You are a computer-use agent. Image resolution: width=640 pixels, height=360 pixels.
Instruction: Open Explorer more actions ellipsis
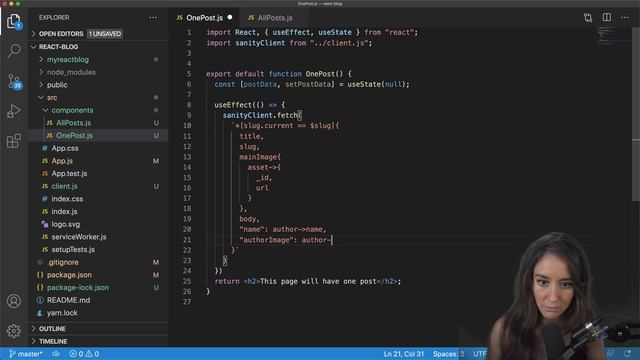[153, 18]
